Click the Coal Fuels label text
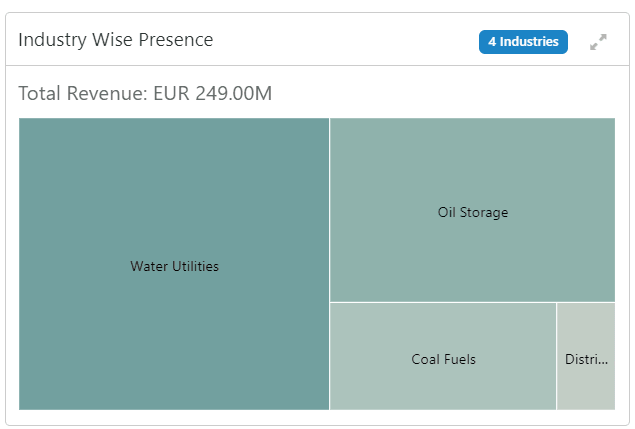This screenshot has height=429, width=635. (443, 359)
